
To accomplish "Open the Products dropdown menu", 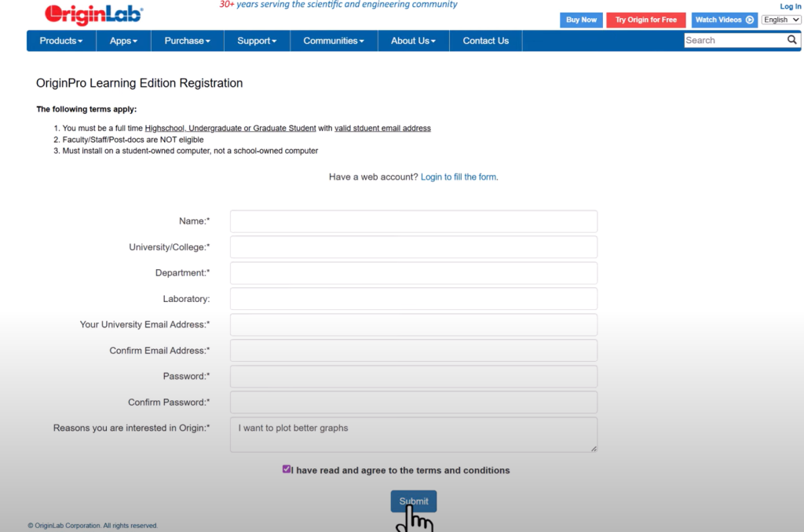I will coord(60,40).
